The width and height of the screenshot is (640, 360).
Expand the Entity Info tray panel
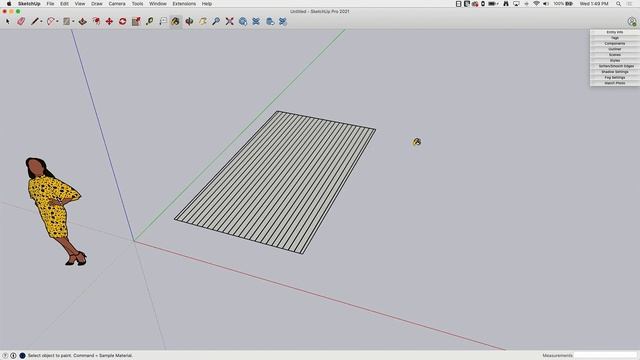point(615,32)
